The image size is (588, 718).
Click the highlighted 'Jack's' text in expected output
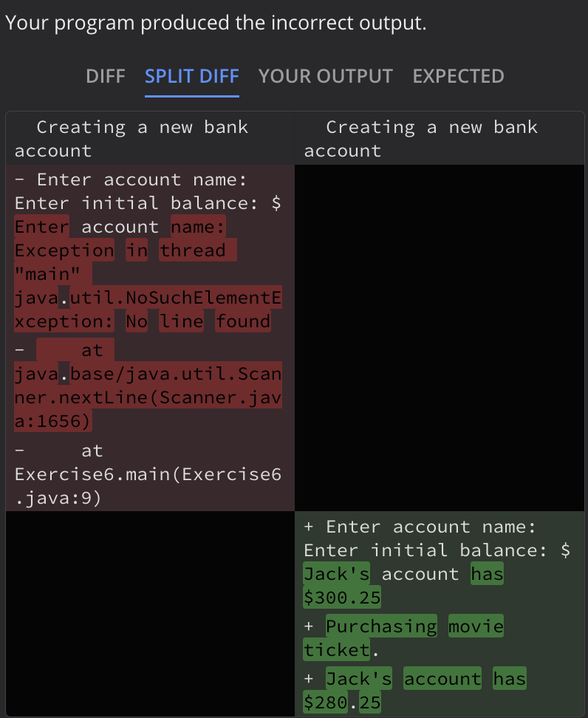click(336, 574)
